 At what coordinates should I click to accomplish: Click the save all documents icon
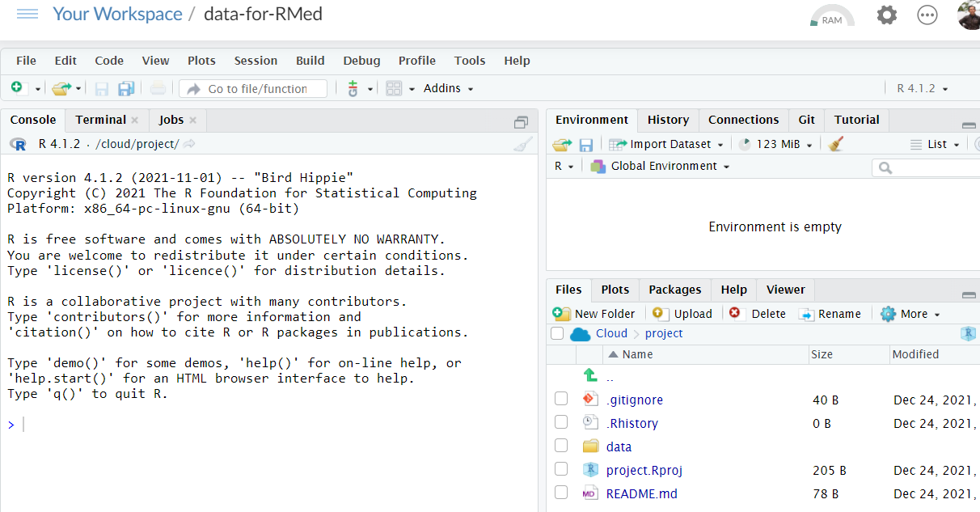tap(126, 88)
